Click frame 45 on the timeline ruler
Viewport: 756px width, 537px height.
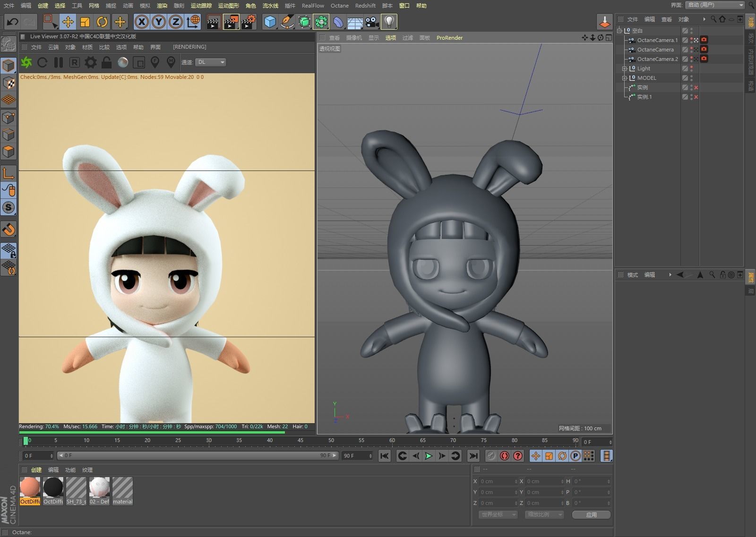pos(301,440)
